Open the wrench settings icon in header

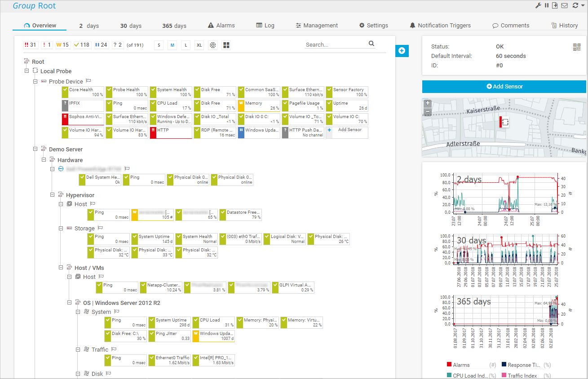[x=538, y=5]
